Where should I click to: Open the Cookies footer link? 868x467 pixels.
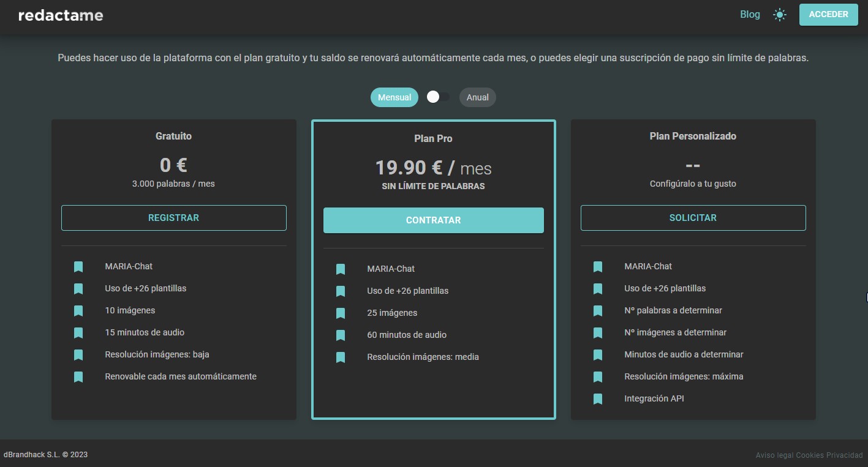810,455
